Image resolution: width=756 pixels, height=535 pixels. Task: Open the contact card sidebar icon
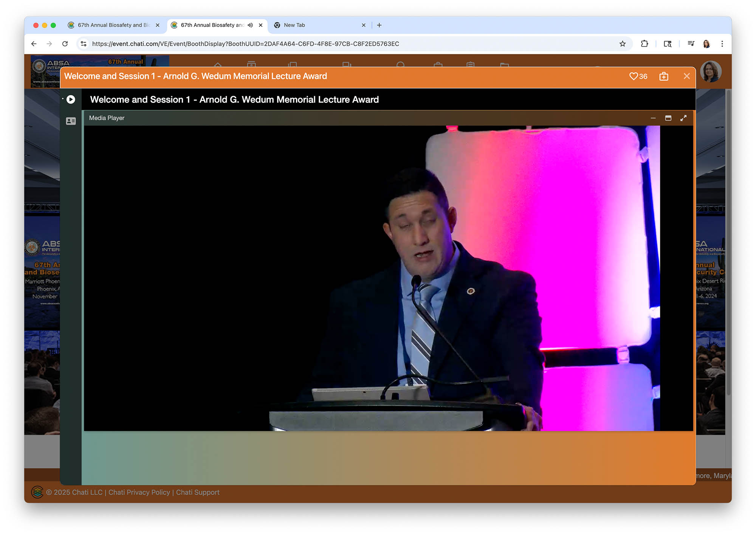click(x=71, y=121)
